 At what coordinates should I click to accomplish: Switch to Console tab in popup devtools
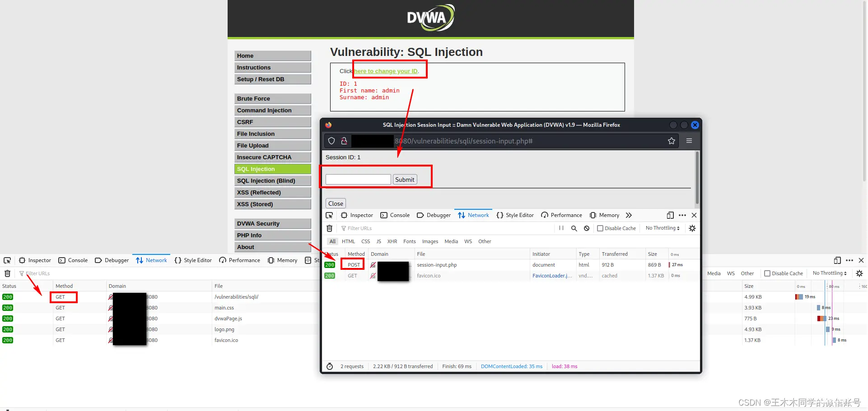[x=395, y=215]
